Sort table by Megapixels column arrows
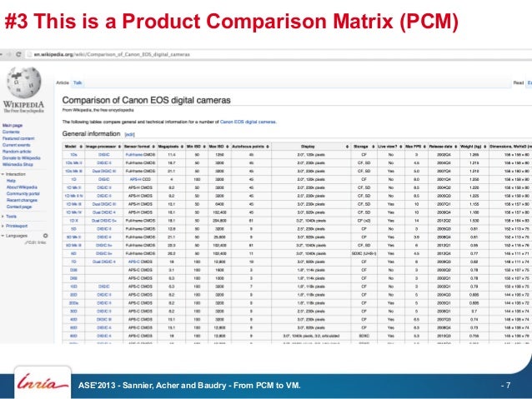This screenshot has height=399, width=532. (182, 147)
